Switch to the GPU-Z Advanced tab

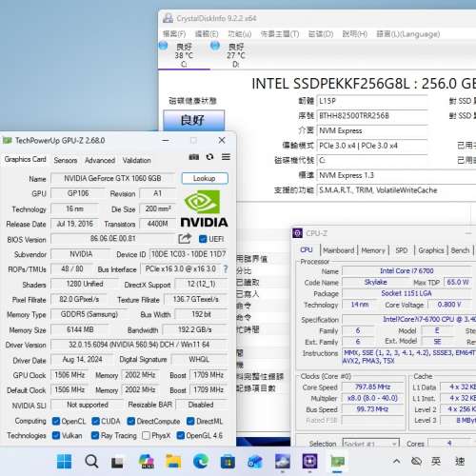100,160
